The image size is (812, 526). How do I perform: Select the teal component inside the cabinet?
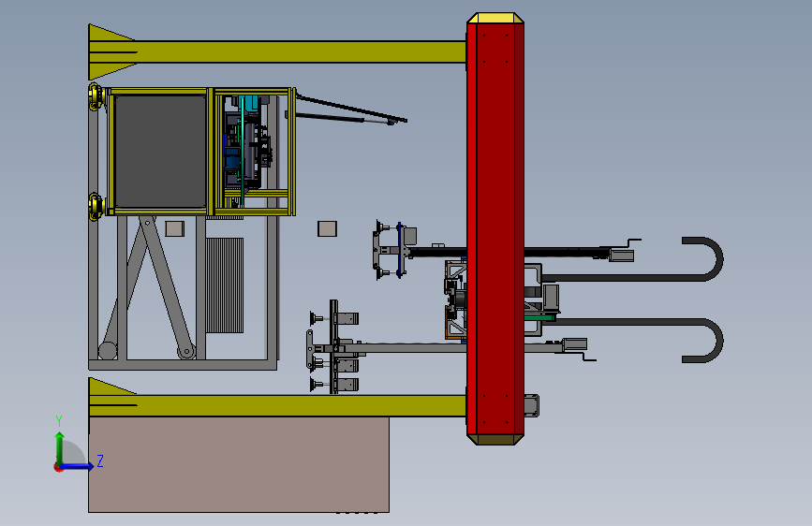[x=249, y=103]
